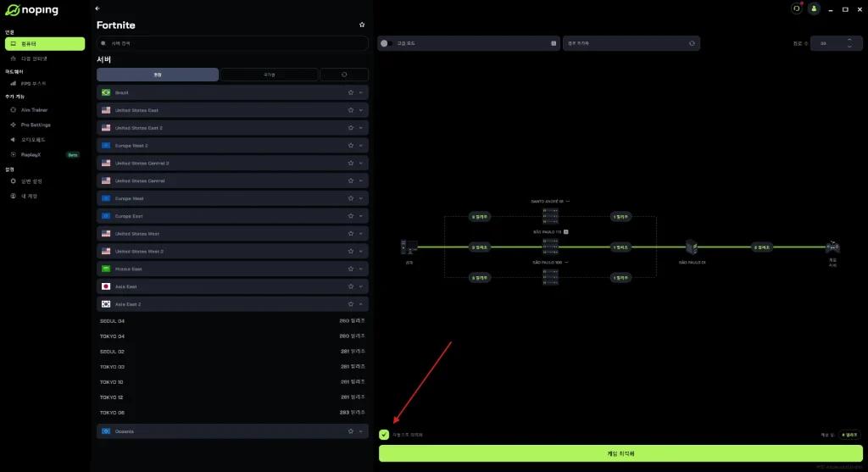This screenshot has width=868, height=472.
Task: Select the SEOUL 04 server
Action: pyautogui.click(x=232, y=321)
